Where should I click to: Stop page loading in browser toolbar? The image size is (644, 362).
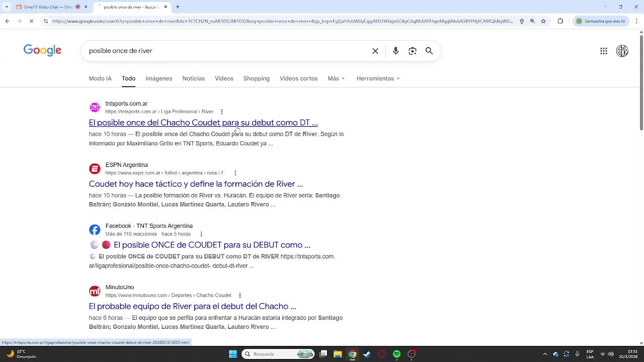tap(31, 21)
